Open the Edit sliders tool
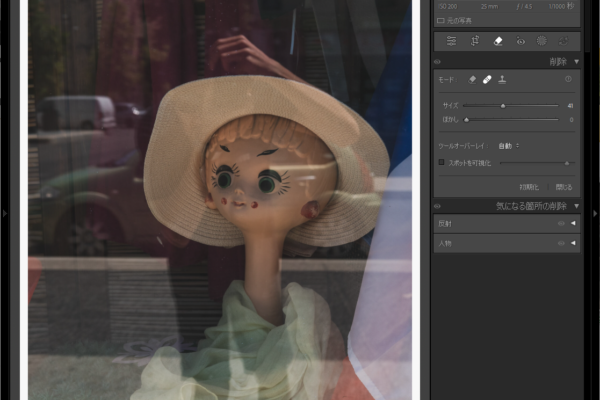 pos(451,41)
